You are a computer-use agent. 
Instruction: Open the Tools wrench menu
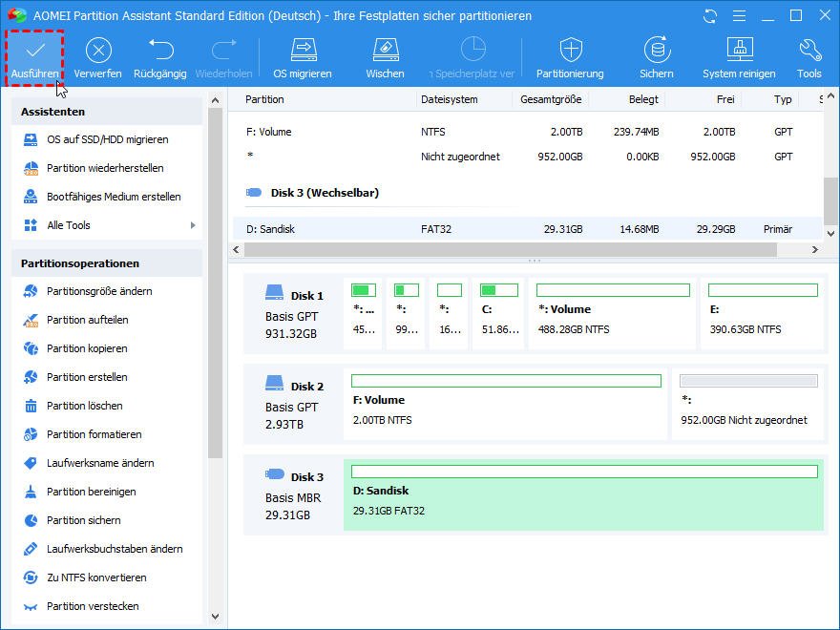(809, 52)
